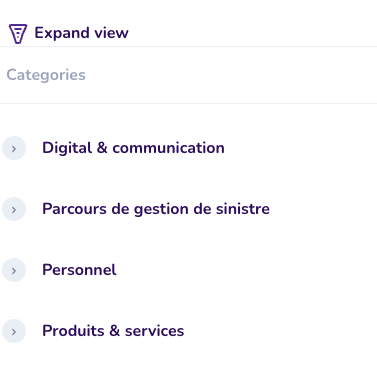Open the arrow circle icon next to Personnel

tap(14, 270)
